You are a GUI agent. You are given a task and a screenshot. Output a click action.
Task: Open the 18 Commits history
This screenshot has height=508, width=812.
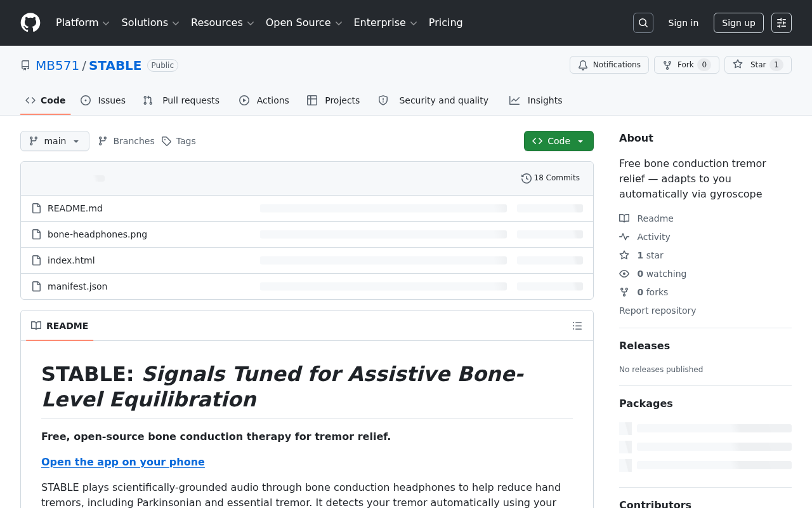pos(551,178)
